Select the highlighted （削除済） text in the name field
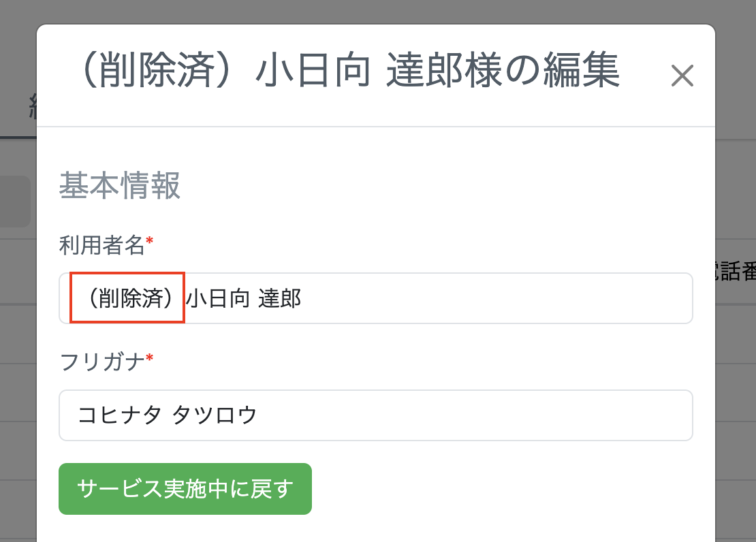Image resolution: width=756 pixels, height=542 pixels. click(x=126, y=298)
